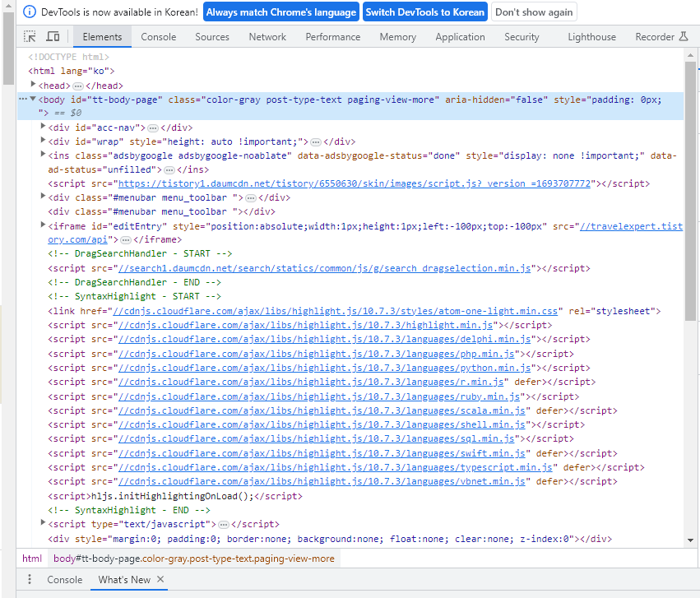Click the Don't show again button
Screen dimensions: 700x598
534,12
